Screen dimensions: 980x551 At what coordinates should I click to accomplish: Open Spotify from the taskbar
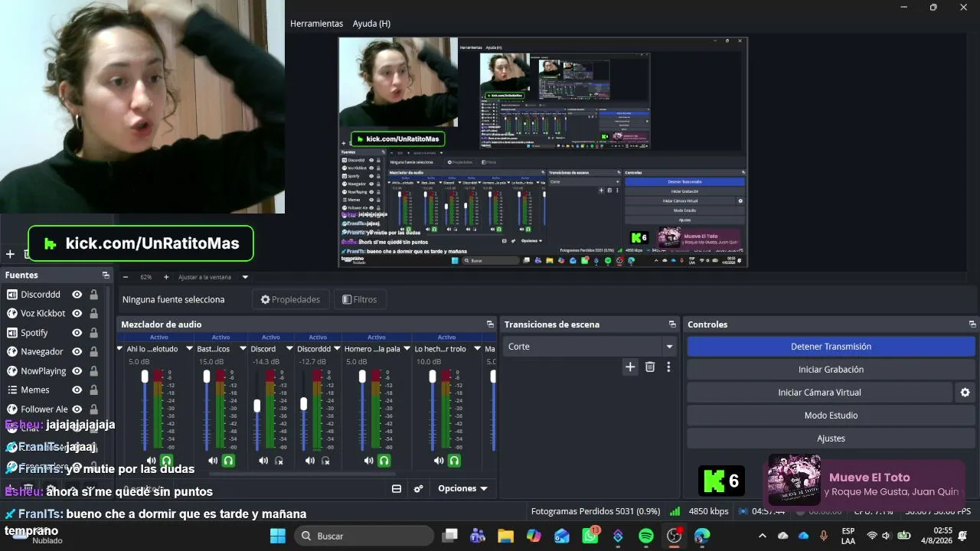click(x=646, y=536)
